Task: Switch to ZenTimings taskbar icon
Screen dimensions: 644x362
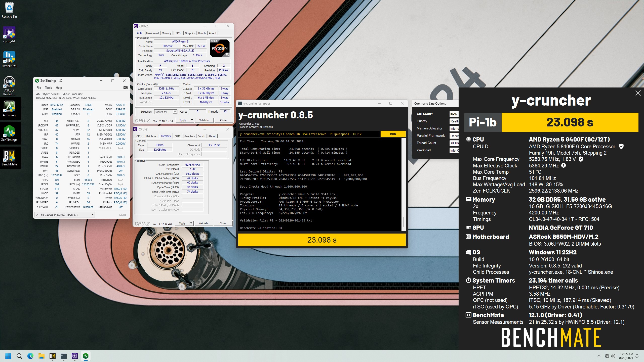Action: click(86, 356)
